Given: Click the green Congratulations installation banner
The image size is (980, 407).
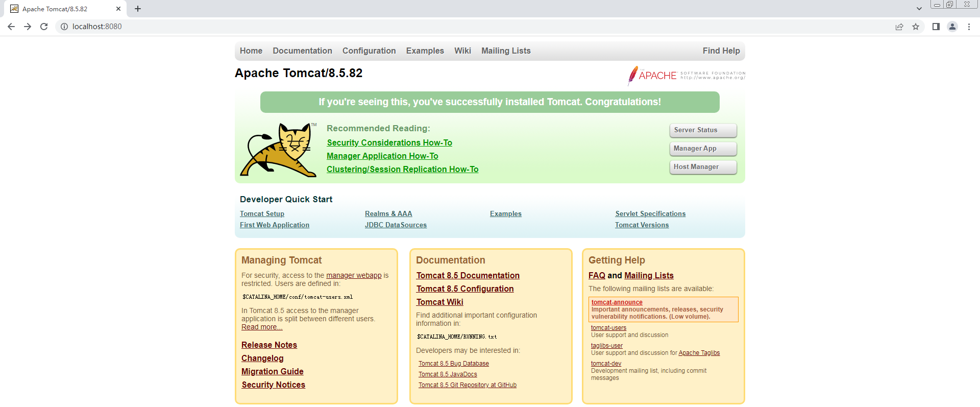Looking at the screenshot, I should tap(490, 102).
